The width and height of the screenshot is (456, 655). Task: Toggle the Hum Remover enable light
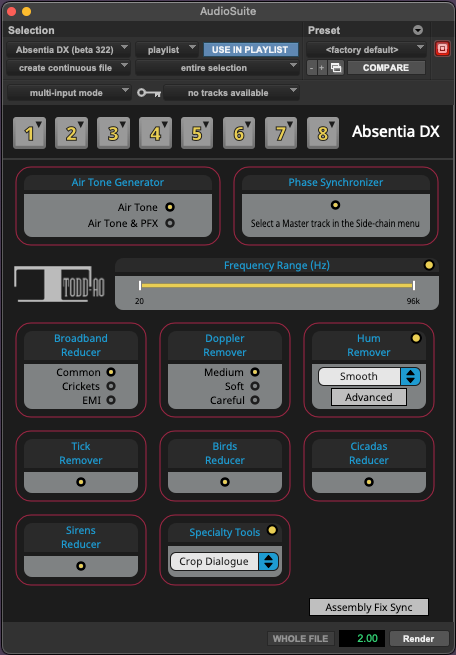(416, 338)
